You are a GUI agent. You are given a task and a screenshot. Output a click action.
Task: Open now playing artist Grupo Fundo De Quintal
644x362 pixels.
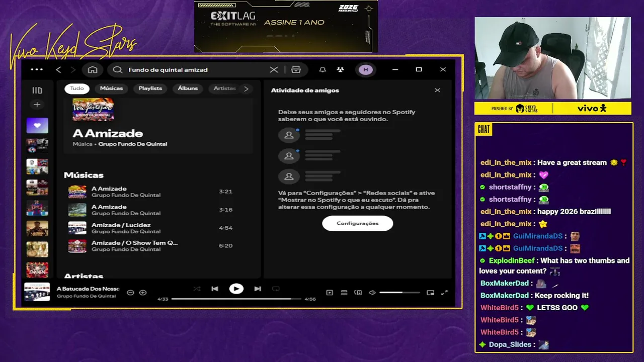pos(86,296)
